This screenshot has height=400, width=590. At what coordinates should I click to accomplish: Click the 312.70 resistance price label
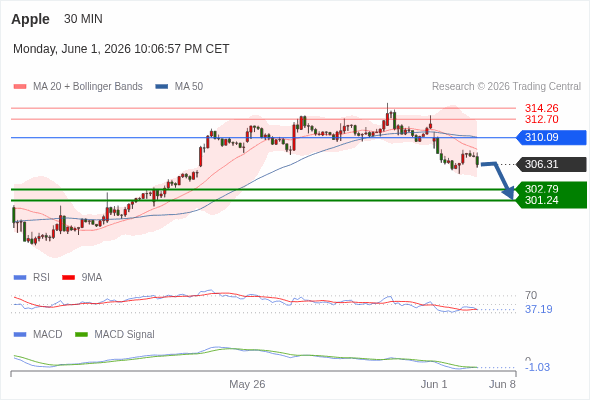542,119
